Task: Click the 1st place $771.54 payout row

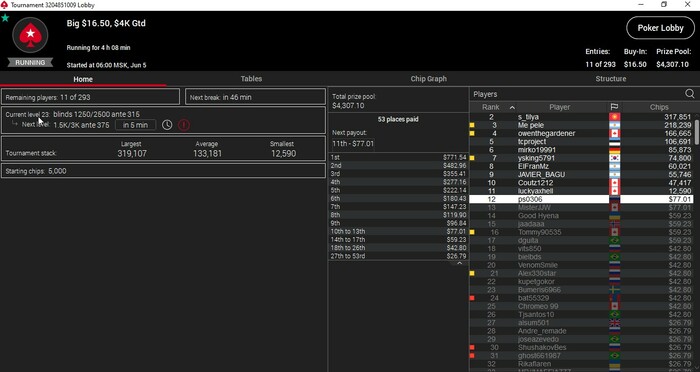Action: click(398, 157)
